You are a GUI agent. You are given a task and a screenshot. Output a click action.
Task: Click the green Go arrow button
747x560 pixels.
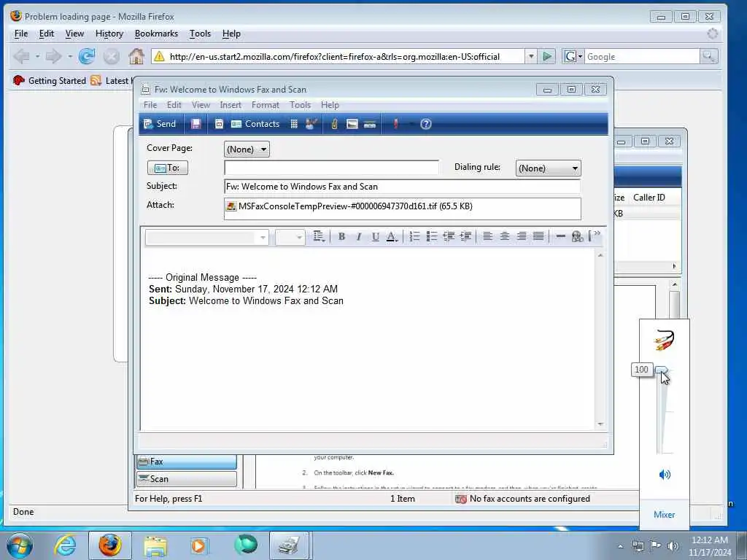point(547,57)
